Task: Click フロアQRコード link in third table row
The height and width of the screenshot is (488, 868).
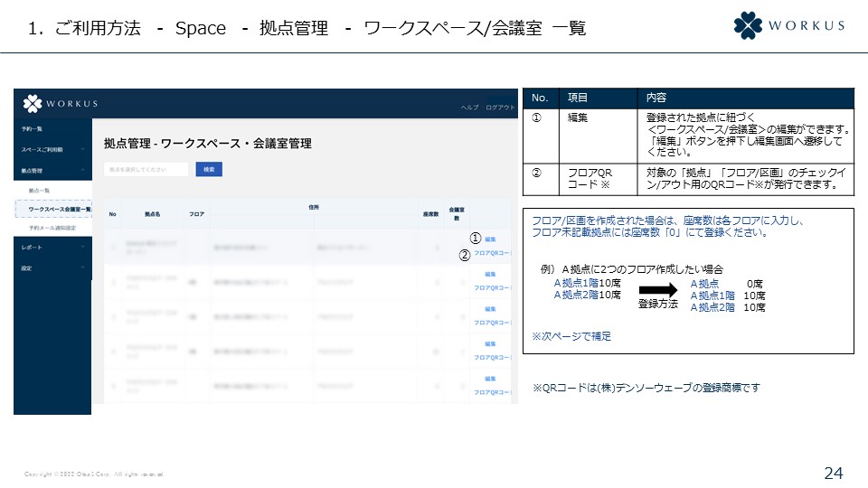Action: coord(492,323)
